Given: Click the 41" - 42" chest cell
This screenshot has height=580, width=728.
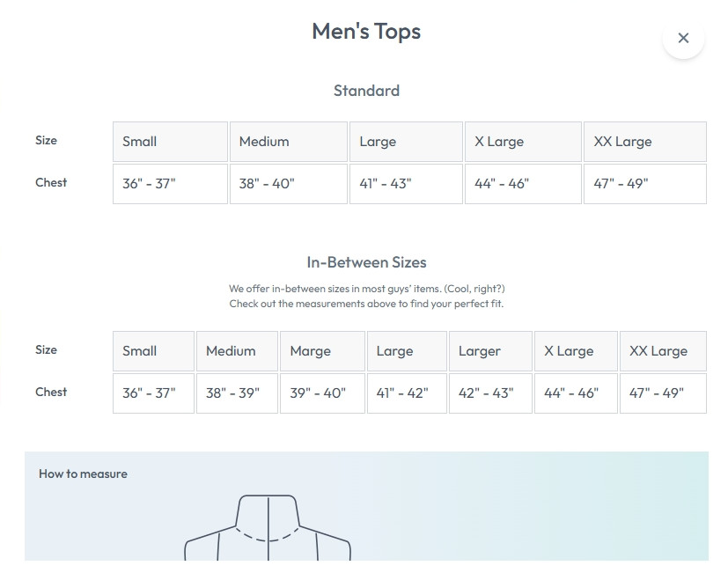Looking at the screenshot, I should point(406,393).
